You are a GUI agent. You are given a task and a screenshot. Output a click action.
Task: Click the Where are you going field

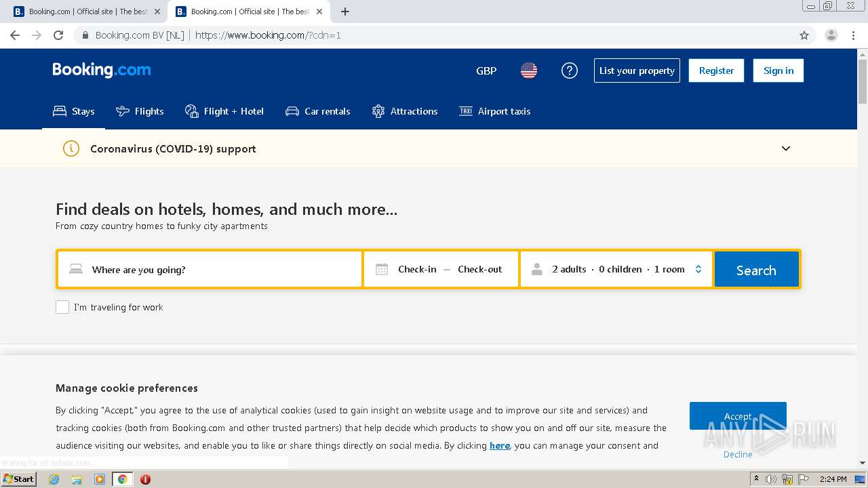210,270
